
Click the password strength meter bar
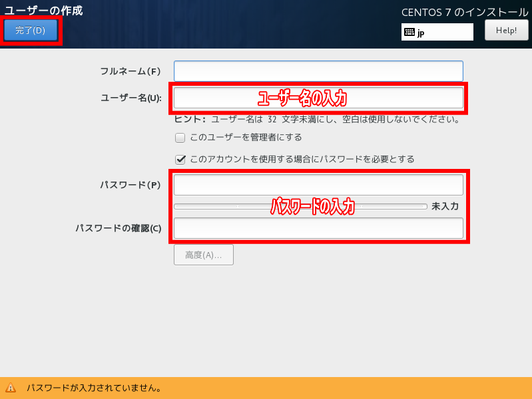300,206
